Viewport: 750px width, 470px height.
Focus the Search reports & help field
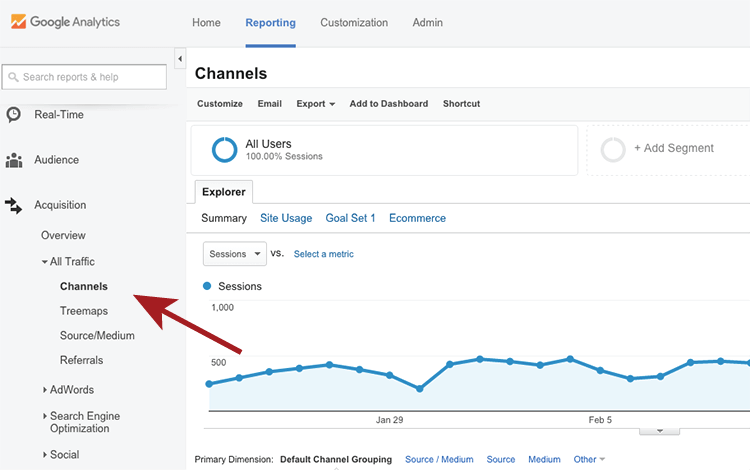(84, 77)
